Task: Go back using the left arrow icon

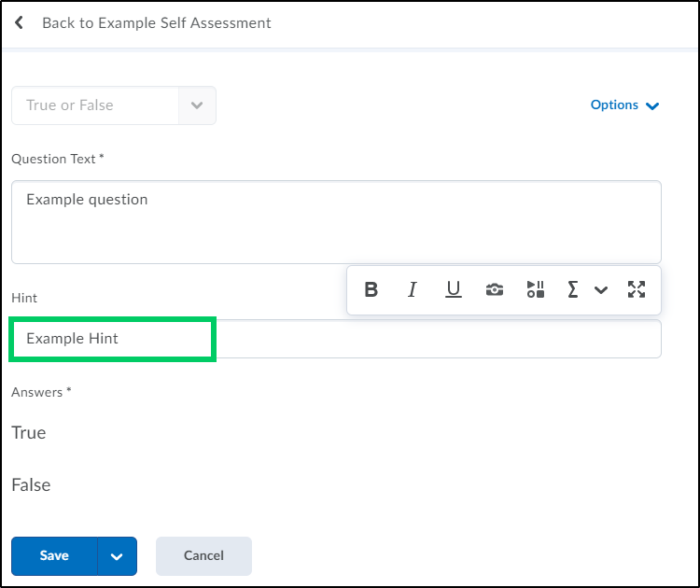Action: [x=20, y=22]
